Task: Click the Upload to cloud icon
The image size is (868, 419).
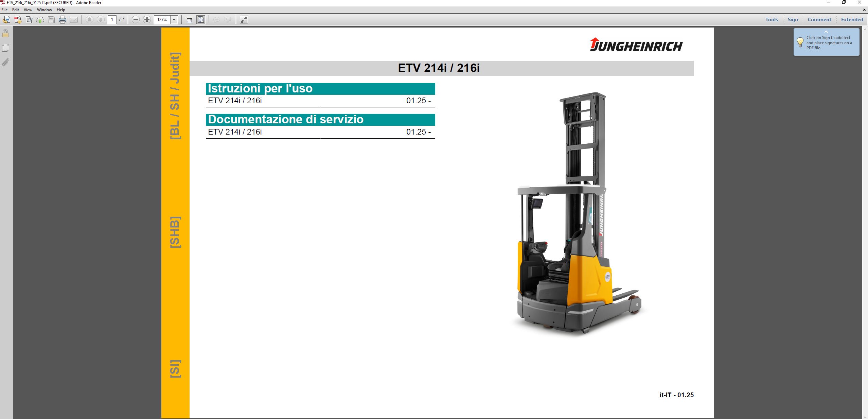Action: coord(40,20)
